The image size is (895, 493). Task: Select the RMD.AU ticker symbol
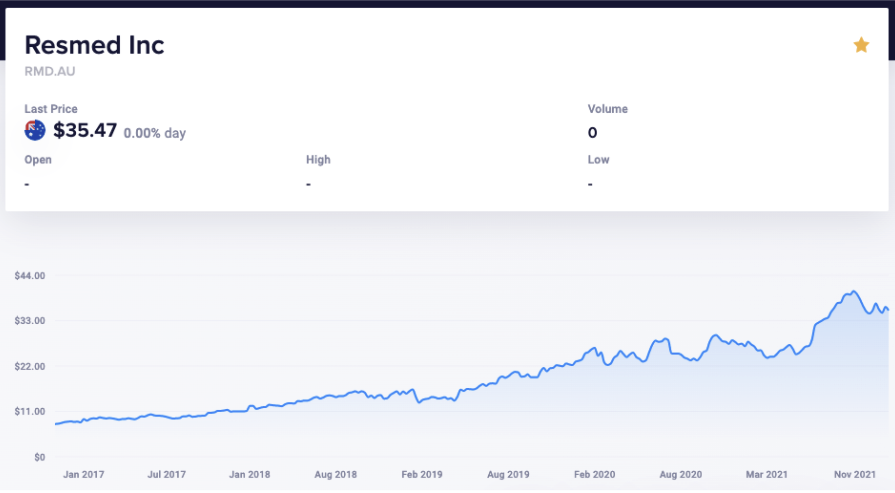point(50,71)
